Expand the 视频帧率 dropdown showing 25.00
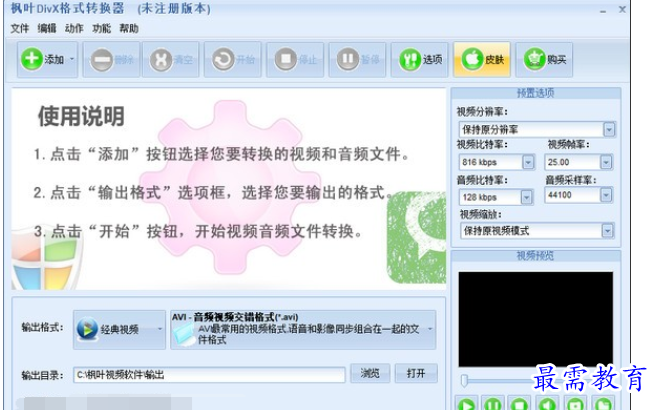The image size is (655, 410). [606, 162]
